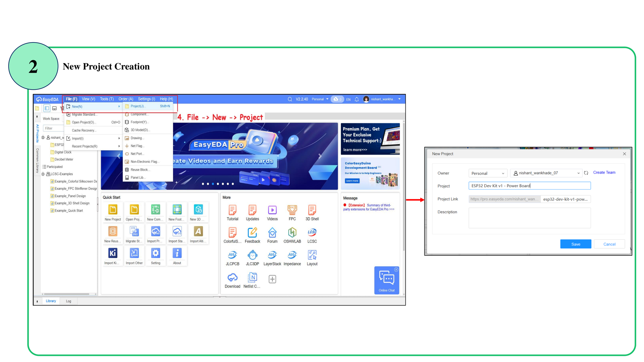Viewport: 644px width, 362px height.
Task: Collapse the nishant_w user tree node
Action: coord(43,138)
